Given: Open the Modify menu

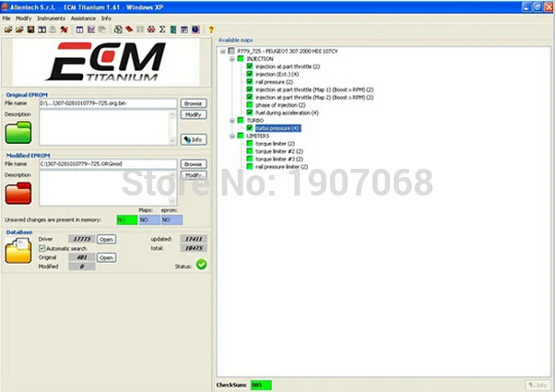Looking at the screenshot, I should pyautogui.click(x=23, y=18).
